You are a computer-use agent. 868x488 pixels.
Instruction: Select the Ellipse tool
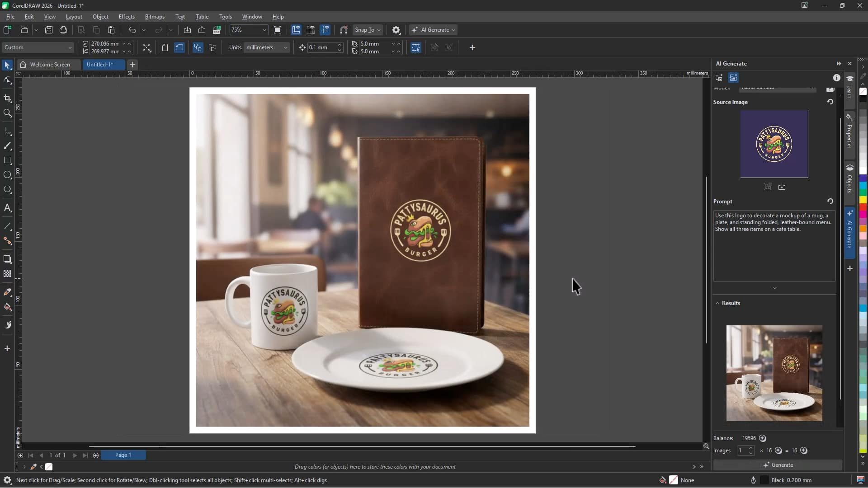(7, 175)
